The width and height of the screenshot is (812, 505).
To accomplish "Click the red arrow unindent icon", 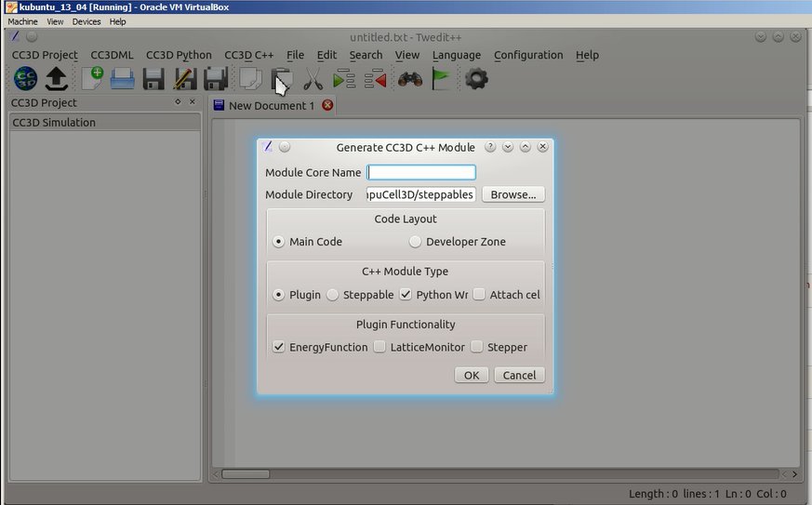I will tap(376, 79).
